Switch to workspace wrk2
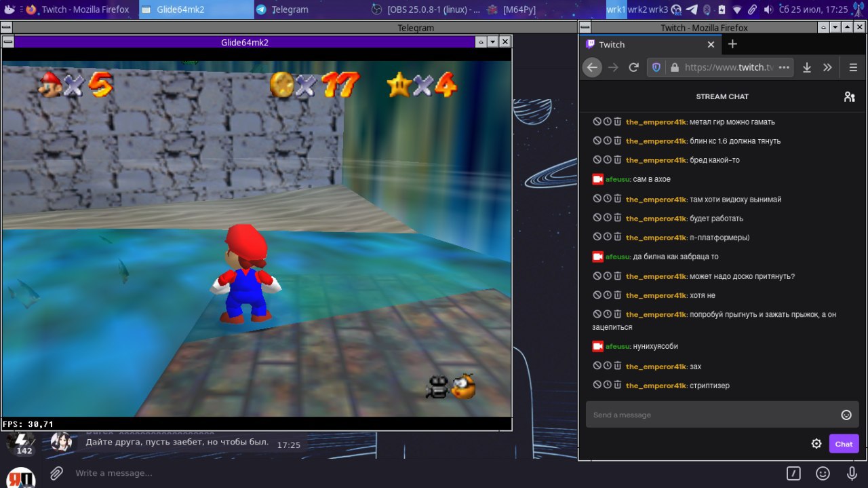868x488 pixels. pos(637,10)
